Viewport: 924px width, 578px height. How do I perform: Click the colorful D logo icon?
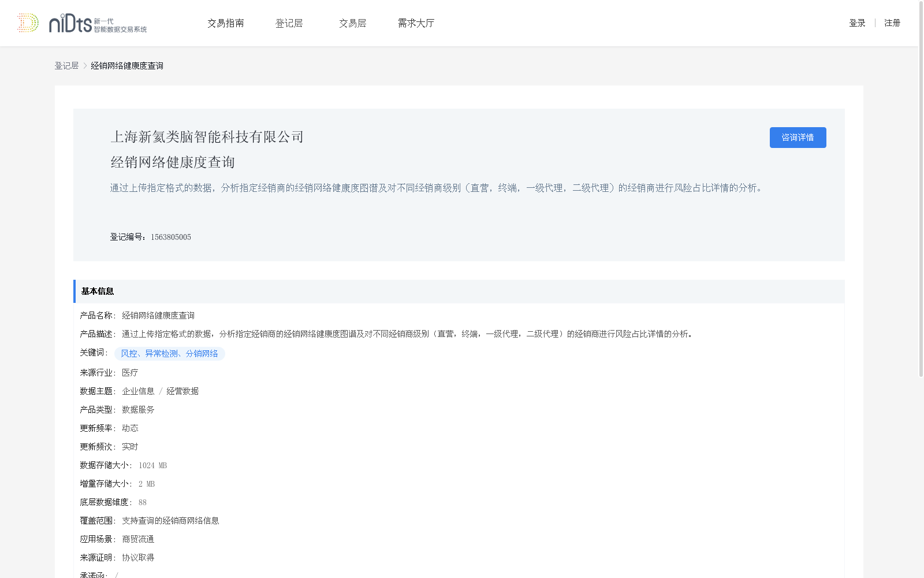28,23
